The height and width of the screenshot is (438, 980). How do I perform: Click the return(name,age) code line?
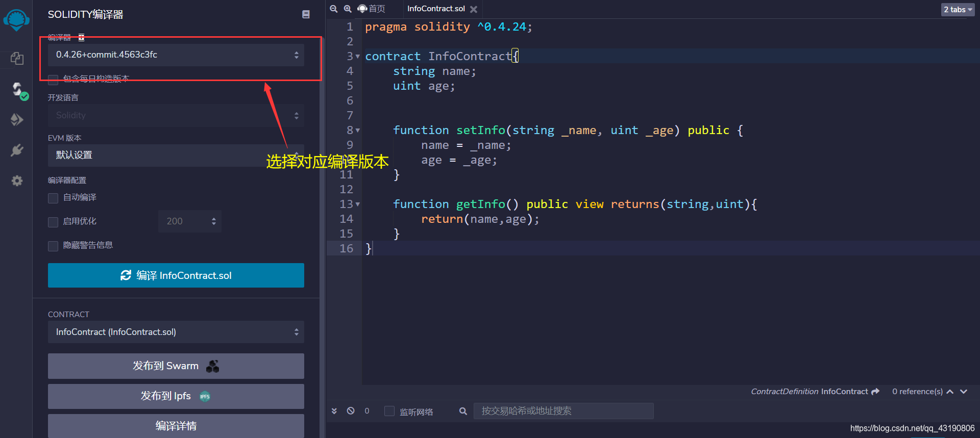pyautogui.click(x=480, y=219)
